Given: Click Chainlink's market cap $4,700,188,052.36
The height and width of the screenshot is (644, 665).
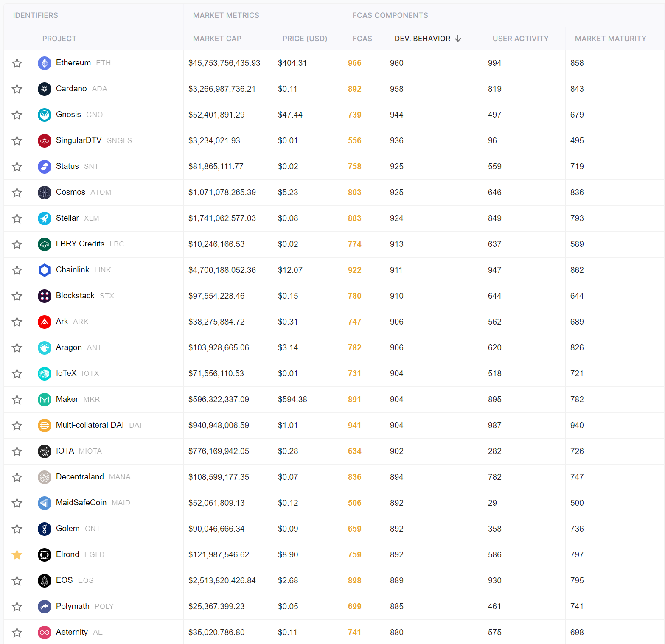Looking at the screenshot, I should click(x=222, y=270).
